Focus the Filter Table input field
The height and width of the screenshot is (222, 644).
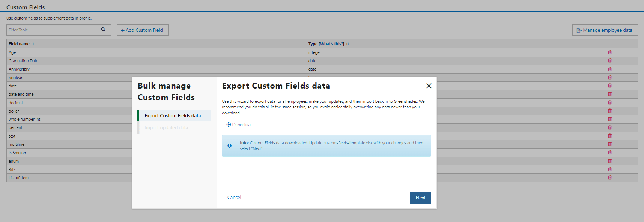click(x=53, y=30)
